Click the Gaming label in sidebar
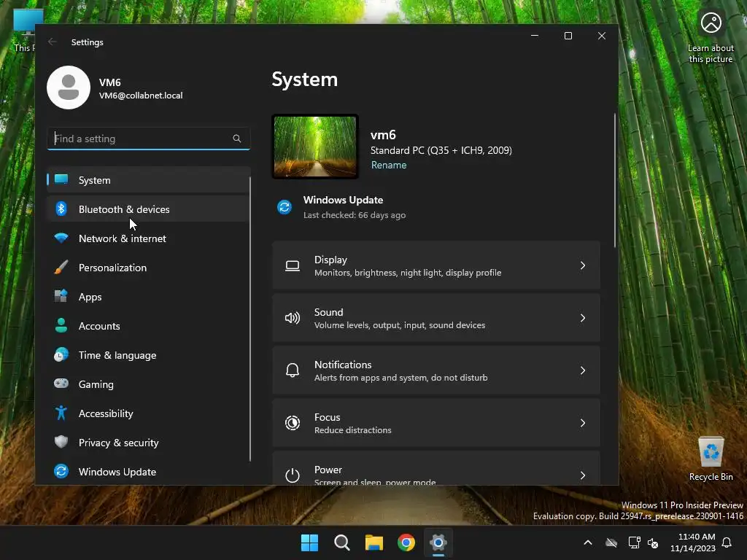The height and width of the screenshot is (560, 747). 96,384
